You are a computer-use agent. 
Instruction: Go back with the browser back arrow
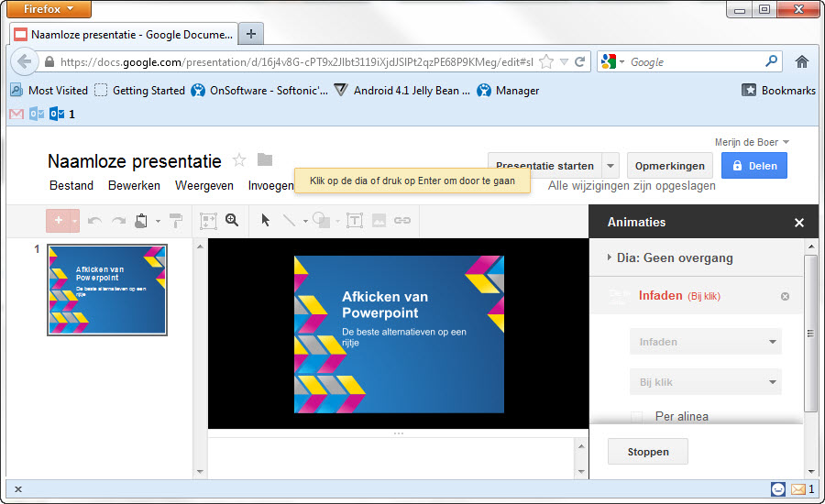(x=24, y=61)
